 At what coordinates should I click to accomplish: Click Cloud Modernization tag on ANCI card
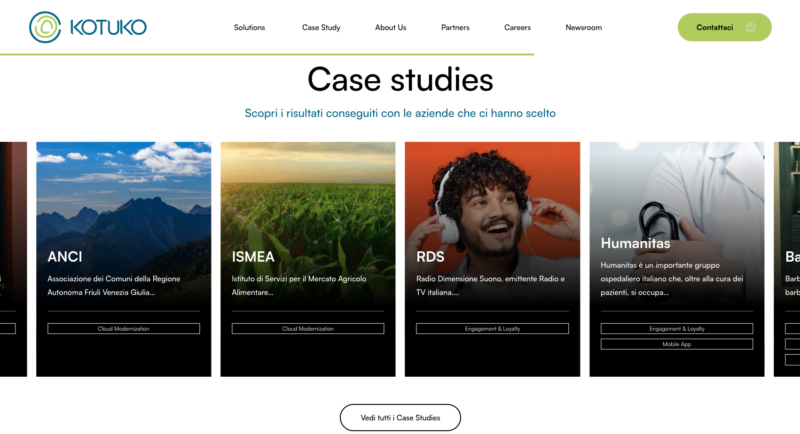123,329
